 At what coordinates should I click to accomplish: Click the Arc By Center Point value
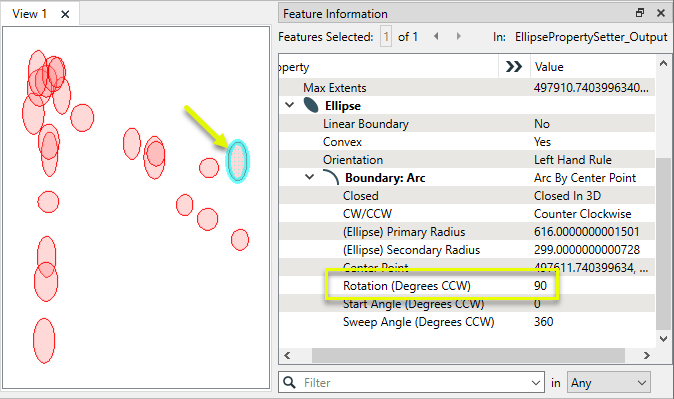point(585,178)
